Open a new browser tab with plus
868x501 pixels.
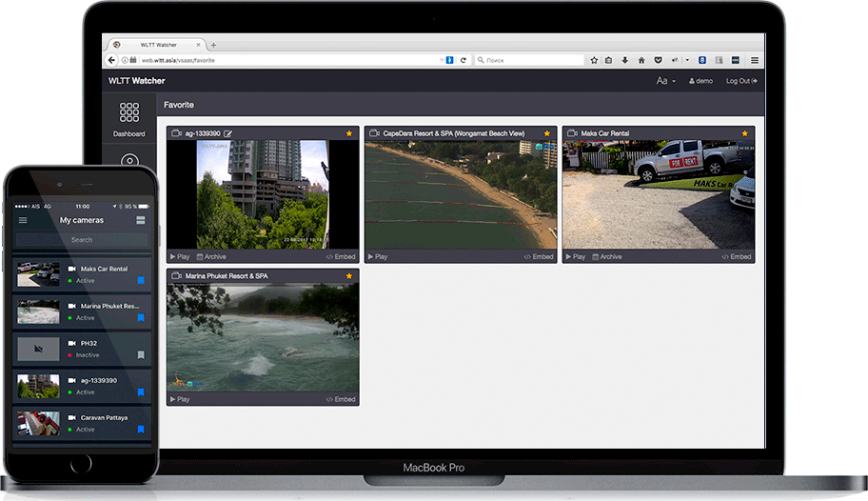pyautogui.click(x=213, y=45)
